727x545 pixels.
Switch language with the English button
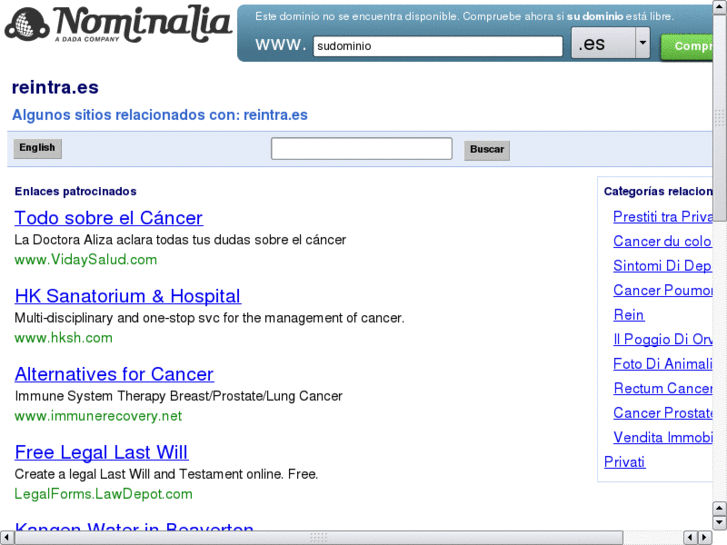coord(37,148)
